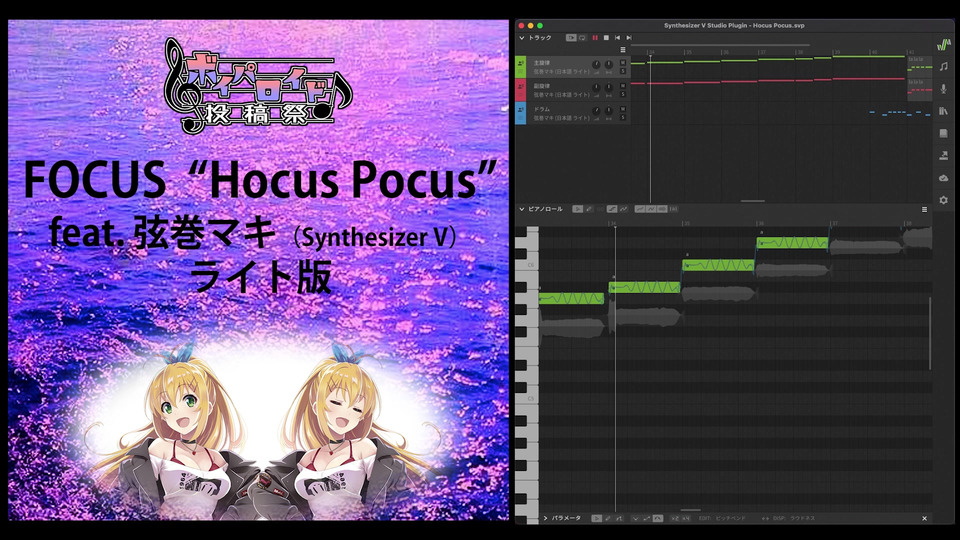This screenshot has height=540, width=960.
Task: Open the Synthesizer V voice panel icon in sidebar
Action: coord(943,44)
